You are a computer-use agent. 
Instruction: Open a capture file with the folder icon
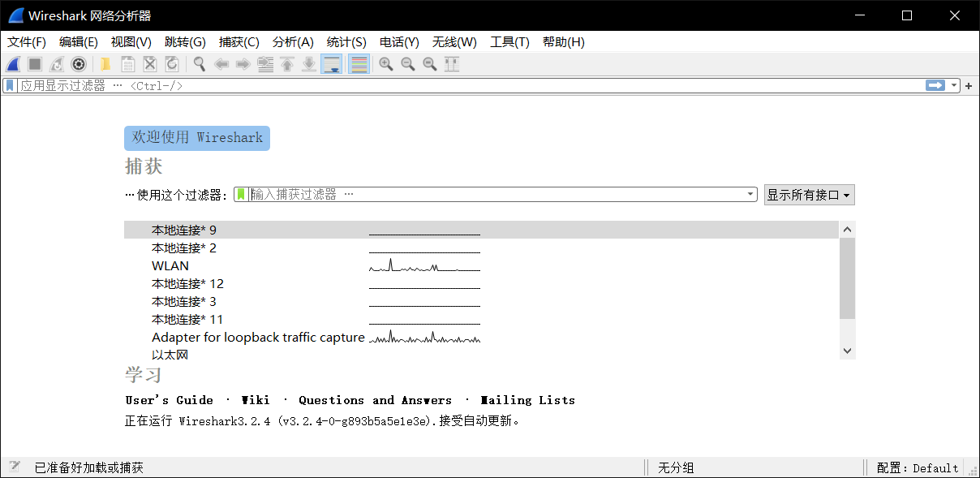[105, 64]
